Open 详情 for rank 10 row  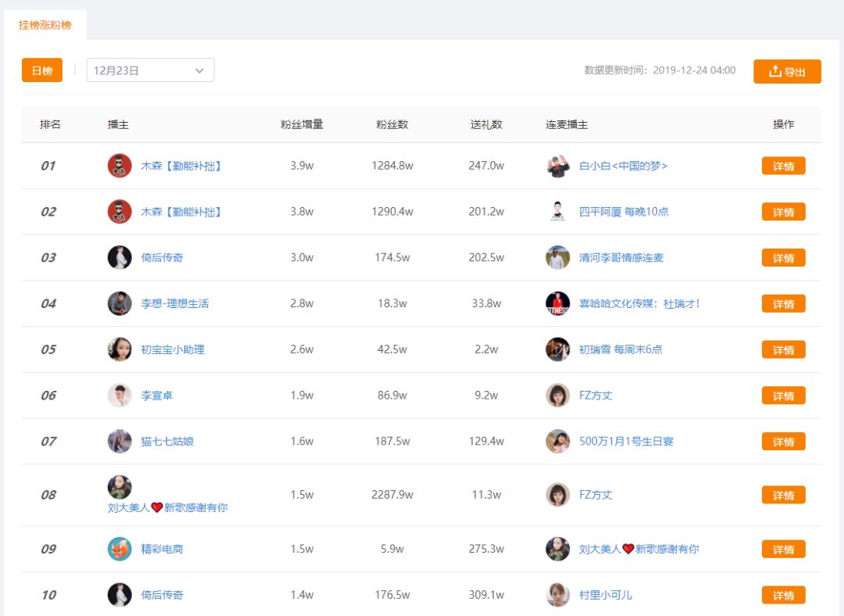pos(783,595)
